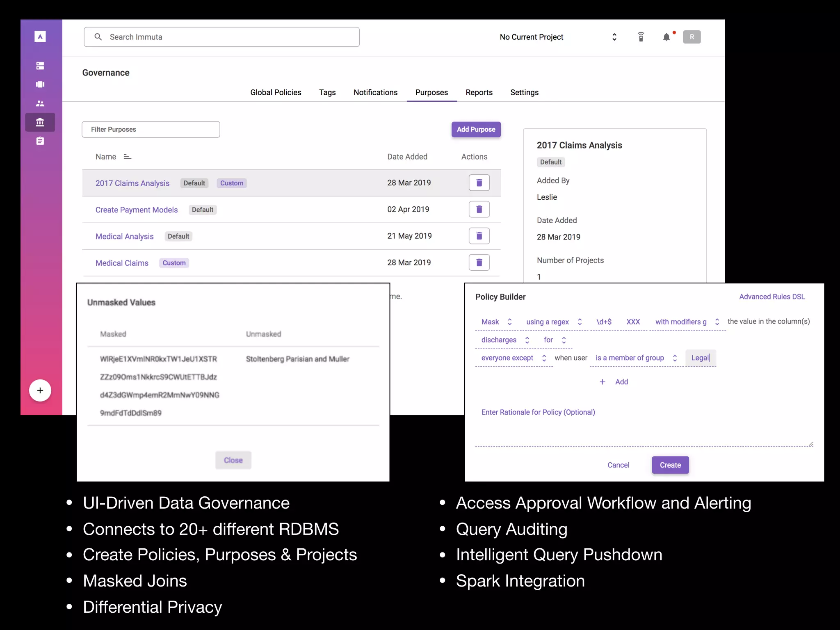840x630 pixels.
Task: Click the Default tag in details panel
Action: pyautogui.click(x=551, y=162)
